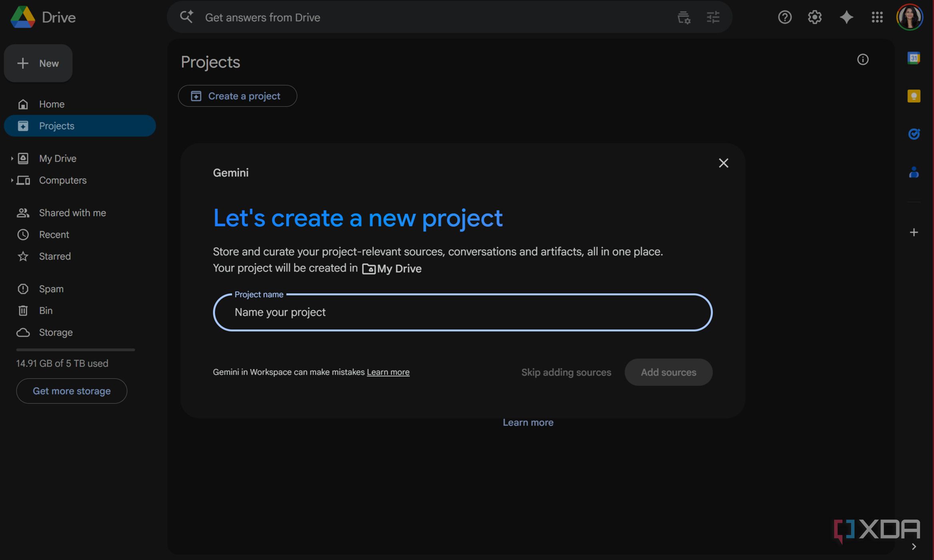Click the search magnifier sparkle icon
This screenshot has width=934, height=560.
click(x=186, y=17)
